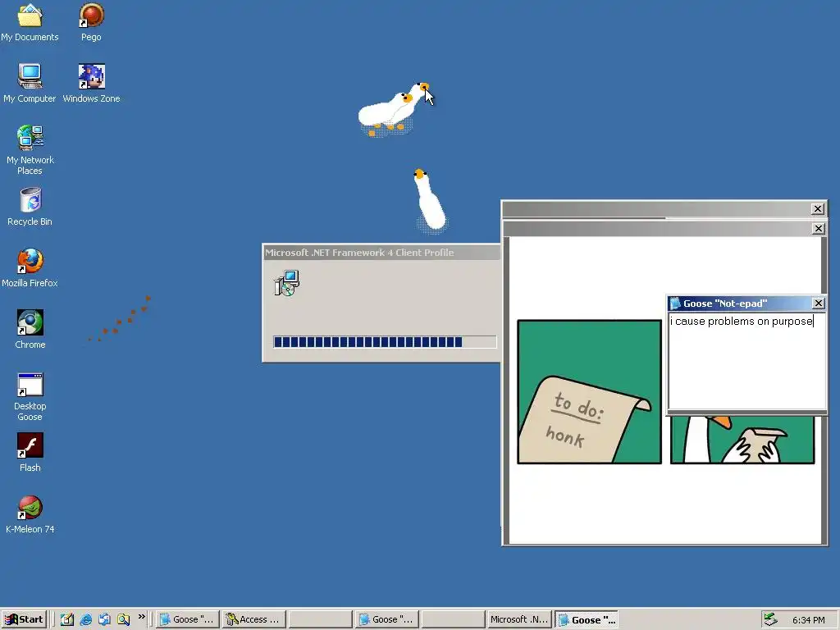This screenshot has height=630, width=840.
Task: Open the Recycle Bin
Action: [x=30, y=207]
